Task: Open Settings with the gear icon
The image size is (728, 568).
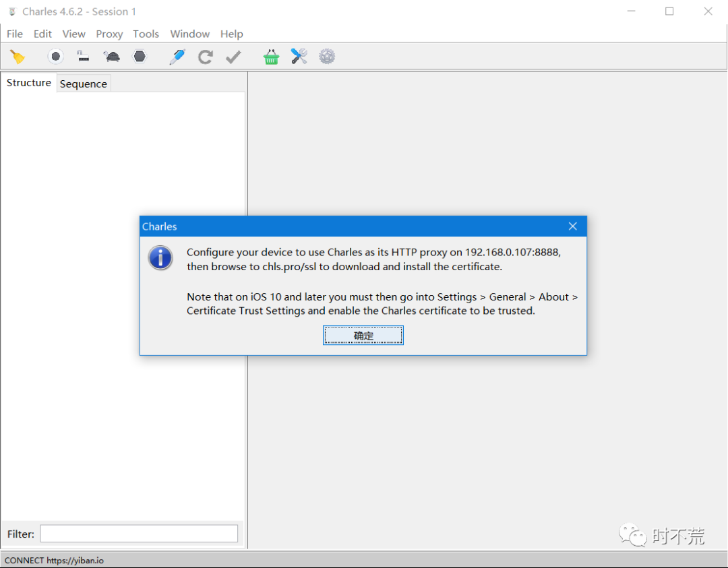Action: pos(327,57)
